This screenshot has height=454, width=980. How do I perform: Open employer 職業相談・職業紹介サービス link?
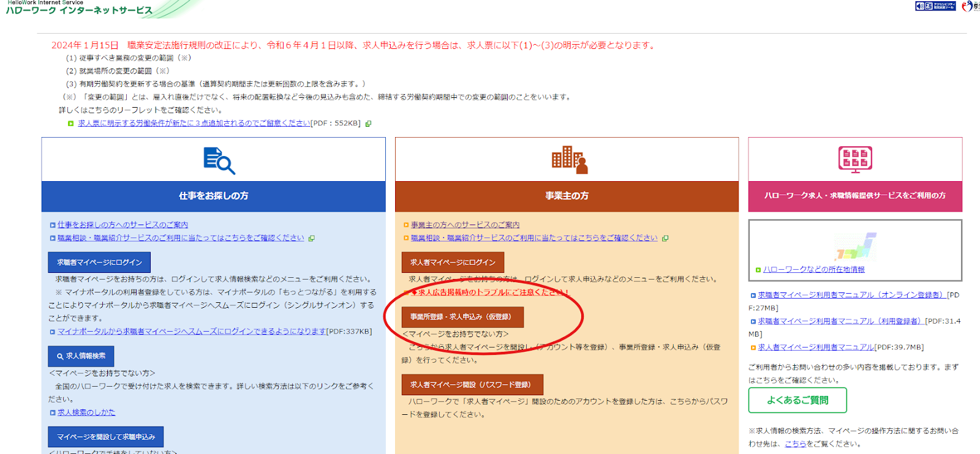pos(534,238)
